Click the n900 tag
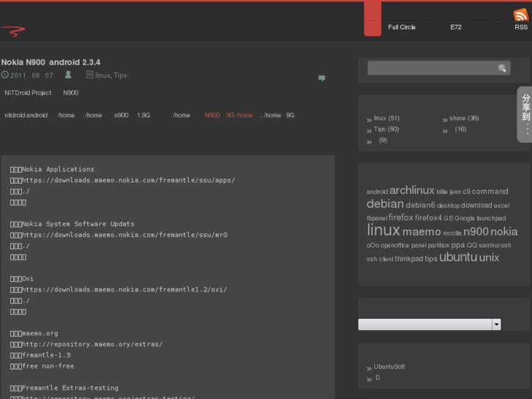This screenshot has width=532, height=399. pyautogui.click(x=476, y=231)
